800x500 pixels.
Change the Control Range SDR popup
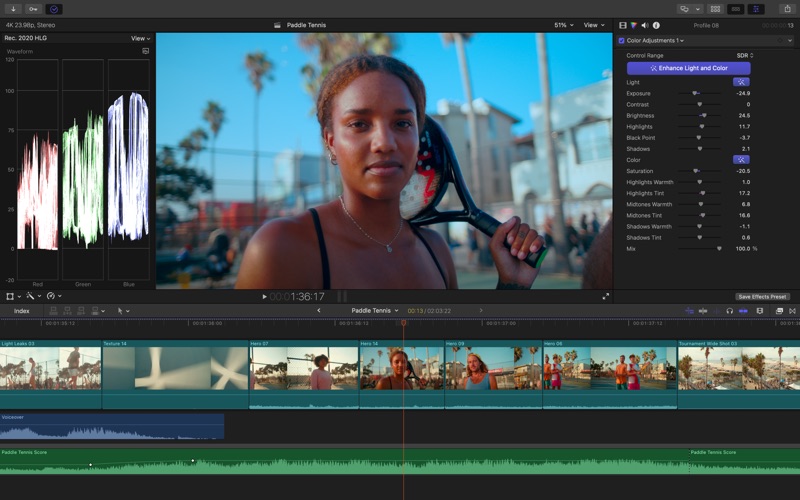(x=745, y=55)
